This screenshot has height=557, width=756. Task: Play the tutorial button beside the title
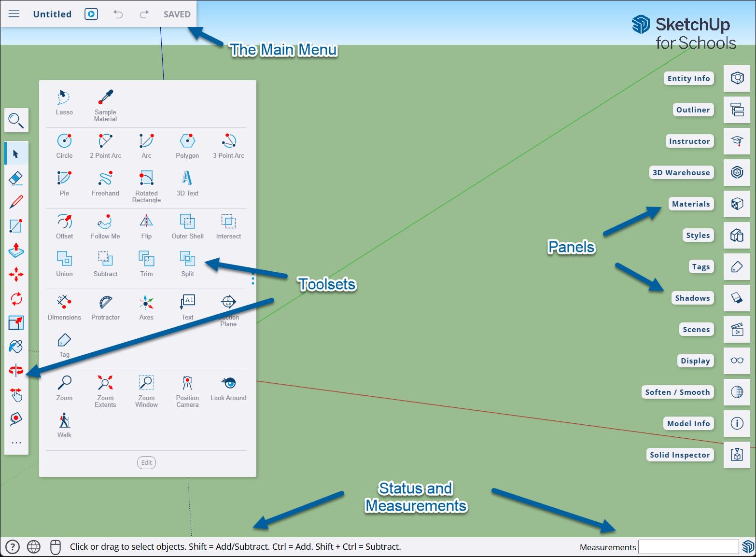pos(91,14)
